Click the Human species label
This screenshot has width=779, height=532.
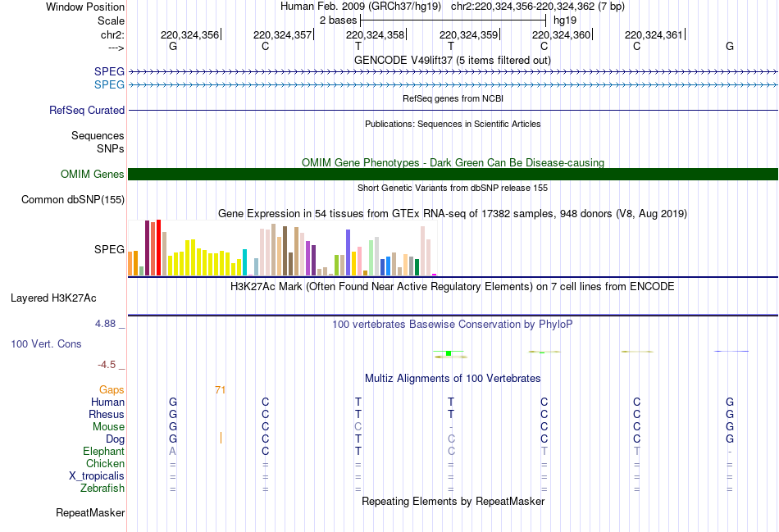point(107,402)
